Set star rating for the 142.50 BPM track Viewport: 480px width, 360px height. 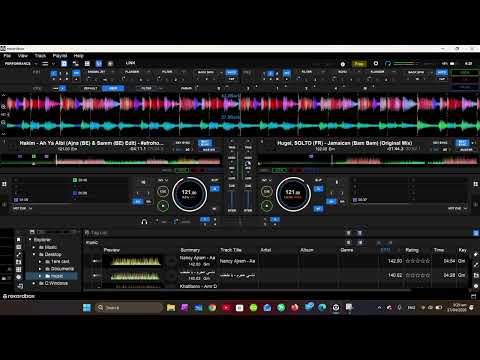coord(418,261)
